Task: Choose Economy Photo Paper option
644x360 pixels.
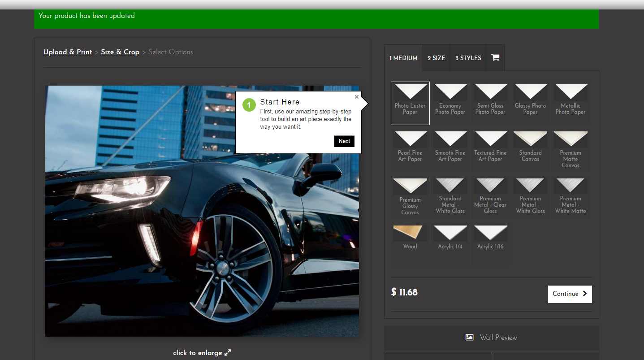Action: point(450,103)
